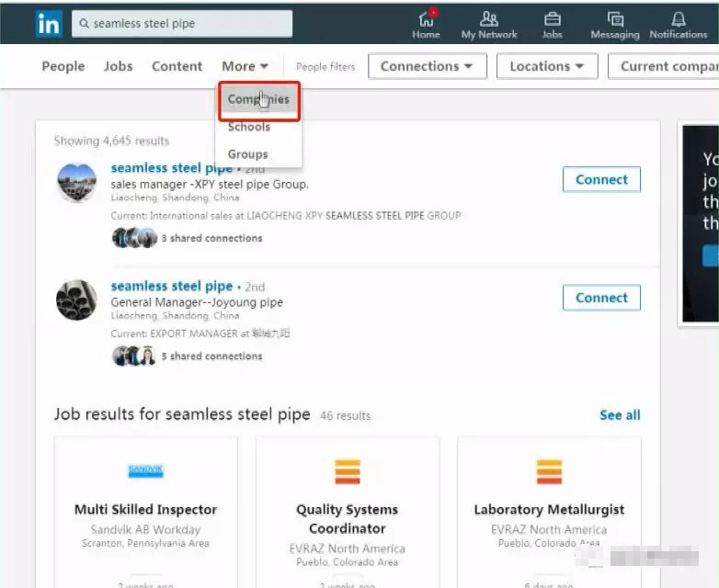Click the LinkedIn logo icon
Image resolution: width=719 pixels, height=588 pixels.
pos(49,24)
